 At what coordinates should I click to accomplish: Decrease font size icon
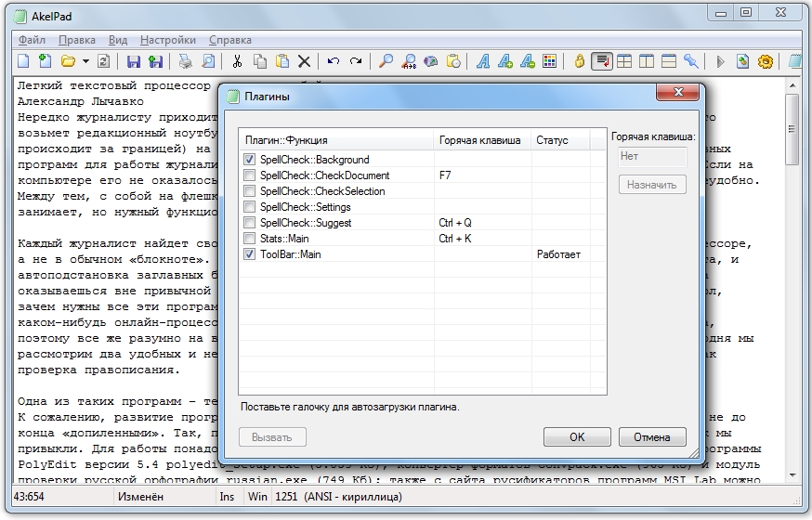(528, 61)
